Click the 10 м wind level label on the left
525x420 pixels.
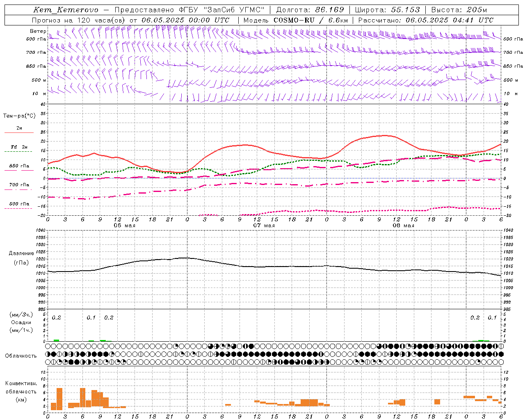[39, 94]
